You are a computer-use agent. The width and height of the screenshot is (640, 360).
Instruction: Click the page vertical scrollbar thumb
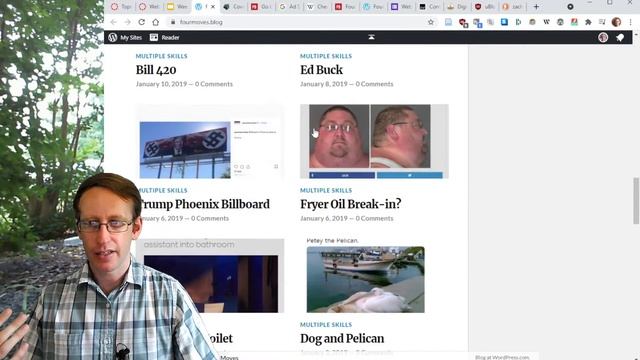point(636,200)
